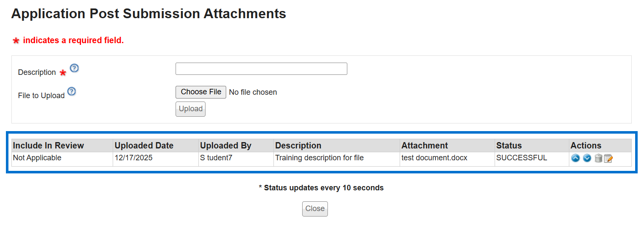Click the Upload button
The height and width of the screenshot is (225, 644).
190,109
